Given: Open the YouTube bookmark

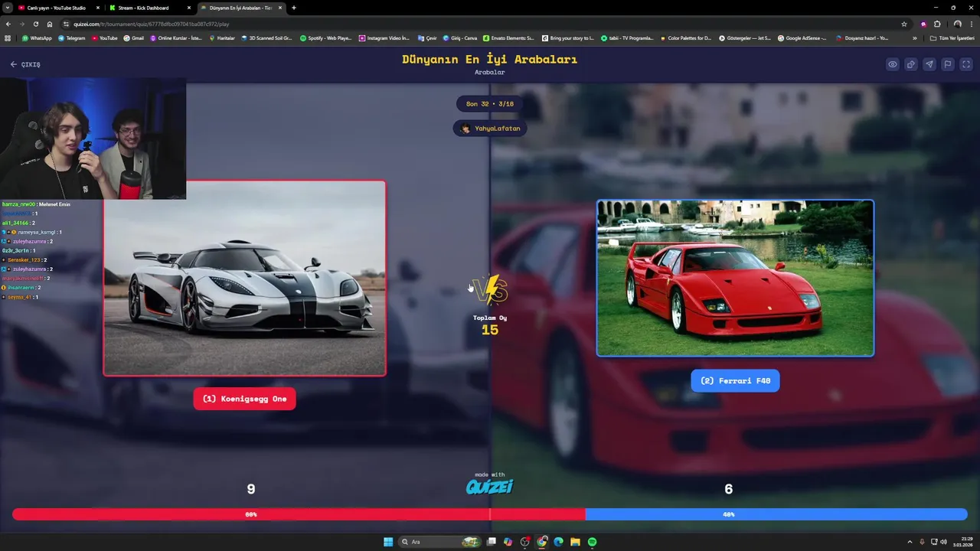Looking at the screenshot, I should point(104,37).
